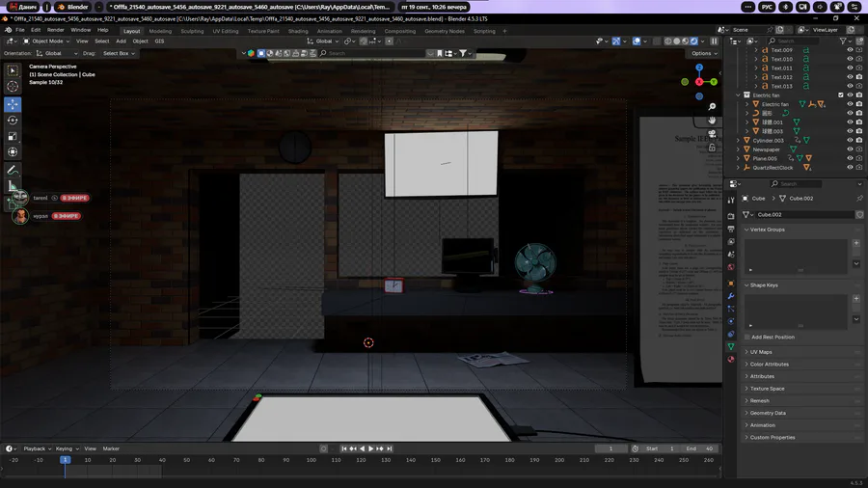The image size is (868, 488).
Task: Open timeline Playback popover
Action: (37, 448)
